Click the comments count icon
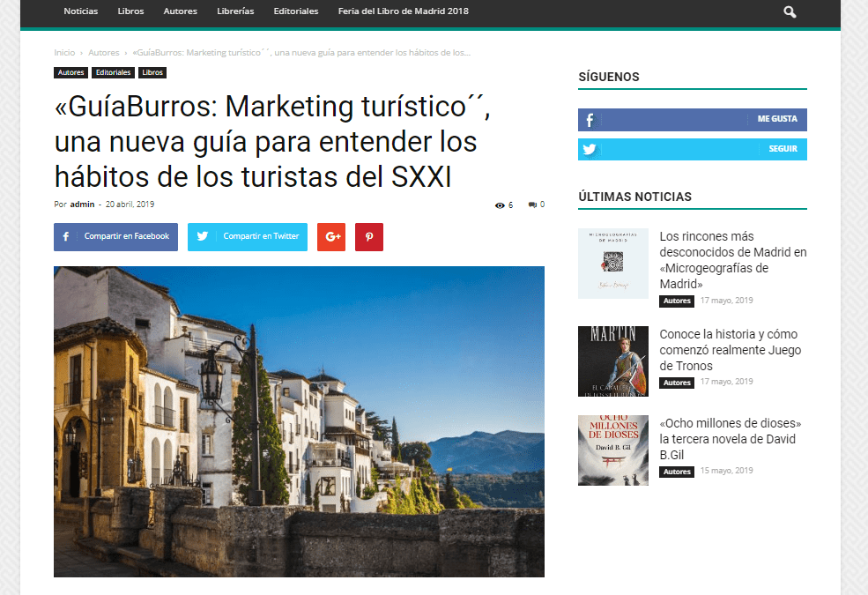 532,205
